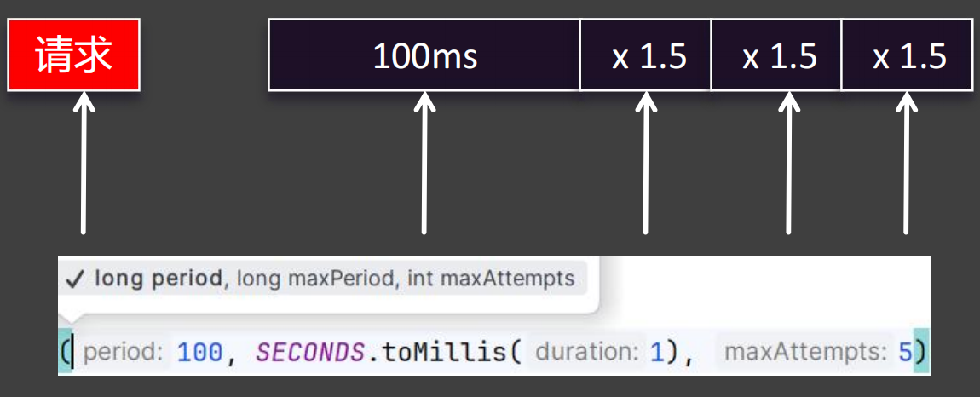Click arrow below the second x 1.5 block
Screen dimensions: 980x397
coord(789,164)
